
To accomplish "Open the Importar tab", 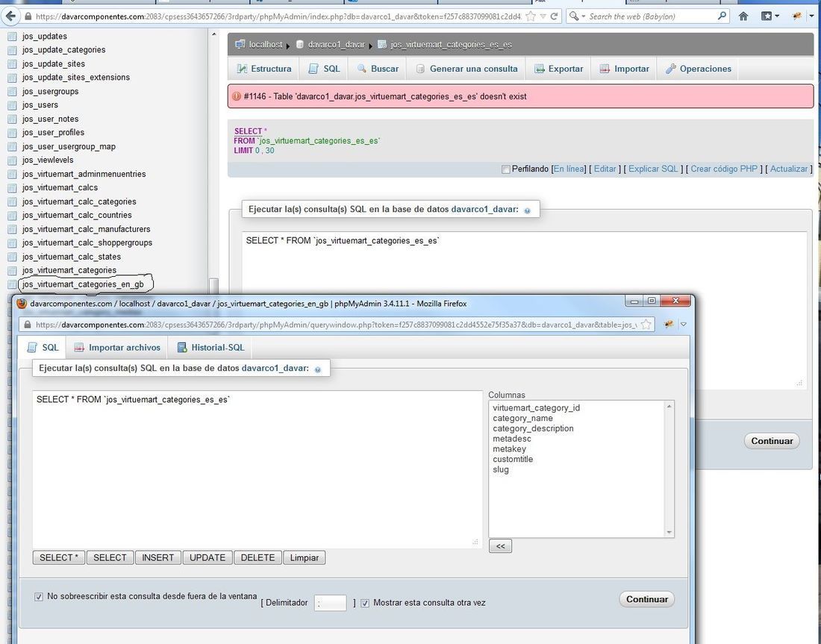I will (624, 69).
